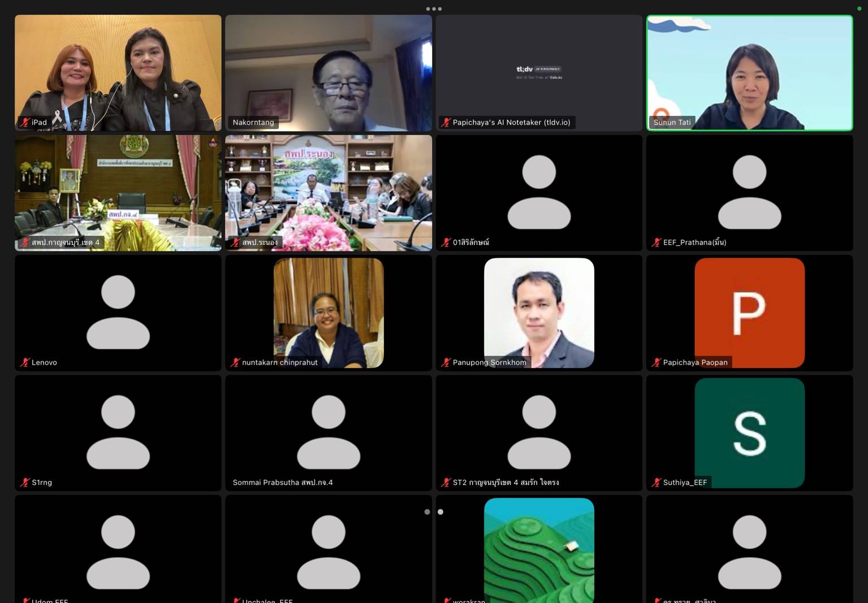Click muted mic icon beside EEF_Prathana
868x603 pixels.
pyautogui.click(x=656, y=242)
